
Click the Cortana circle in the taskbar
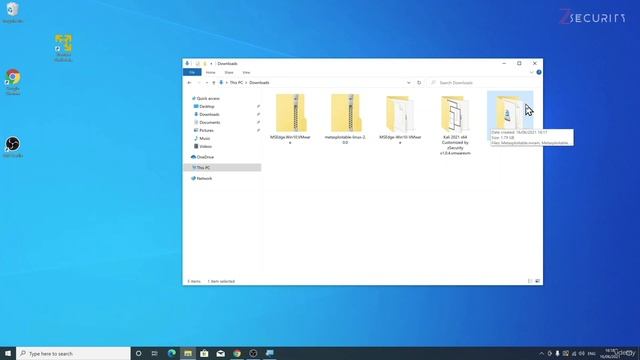(138, 353)
